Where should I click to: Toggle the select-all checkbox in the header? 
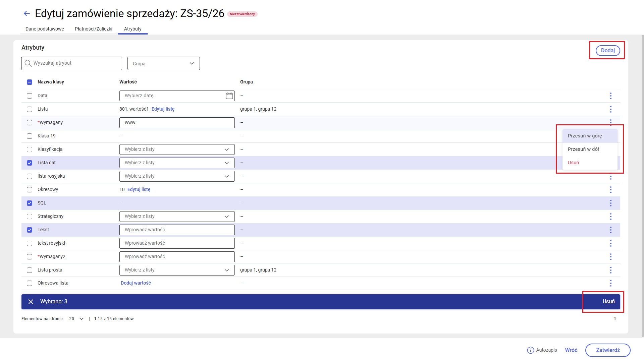pos(30,82)
